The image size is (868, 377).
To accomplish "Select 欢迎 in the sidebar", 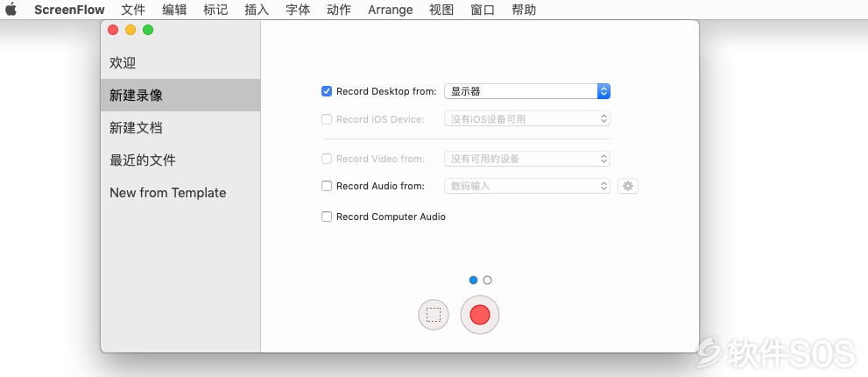I will pos(180,62).
